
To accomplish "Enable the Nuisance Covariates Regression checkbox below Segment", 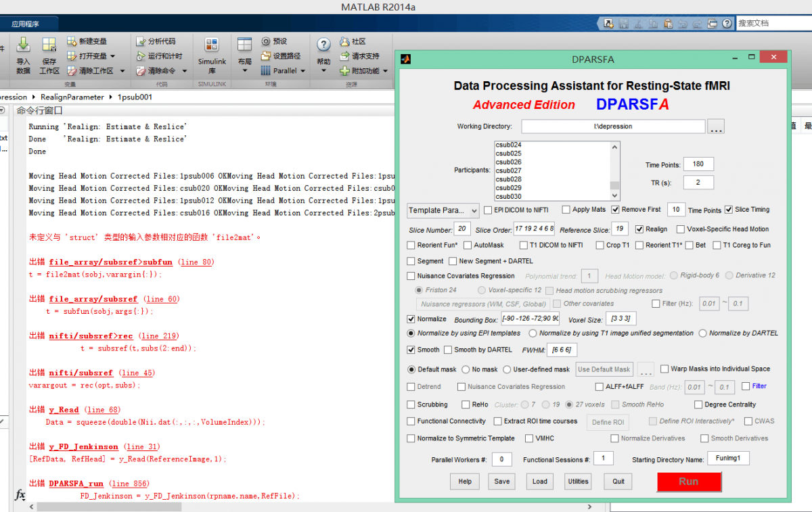I will [x=411, y=276].
